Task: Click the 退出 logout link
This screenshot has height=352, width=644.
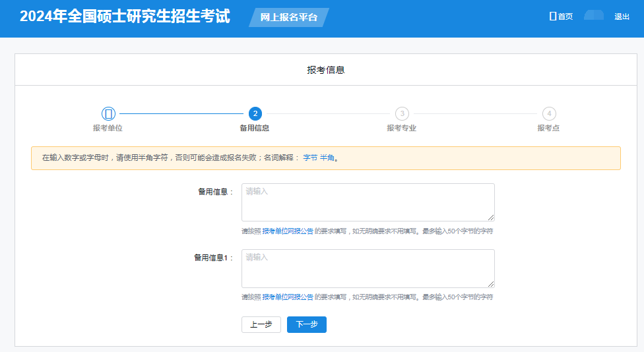Action: coord(622,16)
